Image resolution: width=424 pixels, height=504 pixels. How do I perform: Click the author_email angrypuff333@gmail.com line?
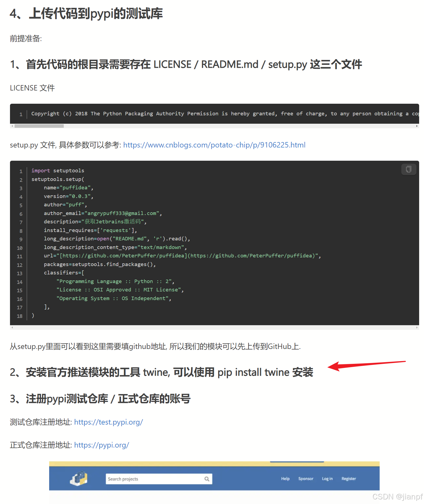[103, 213]
